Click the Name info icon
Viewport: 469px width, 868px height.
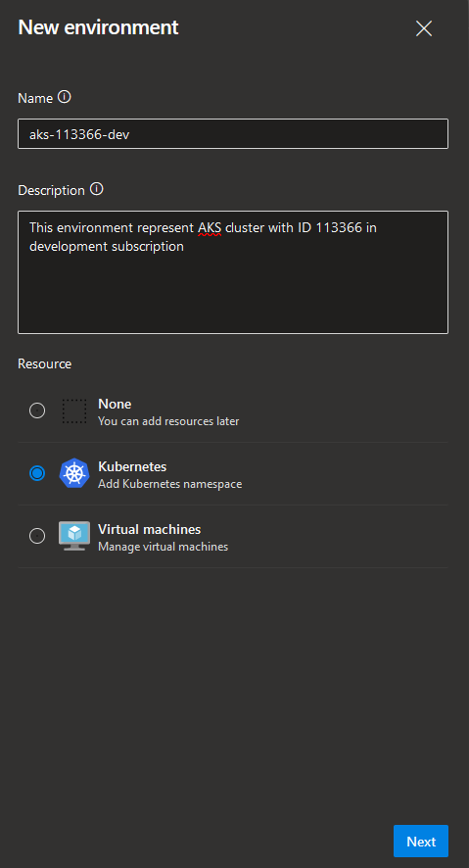(65, 97)
